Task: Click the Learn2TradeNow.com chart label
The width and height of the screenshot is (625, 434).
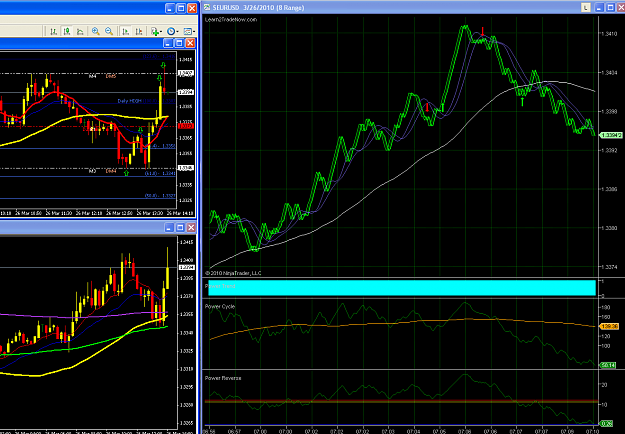Action: point(231,20)
